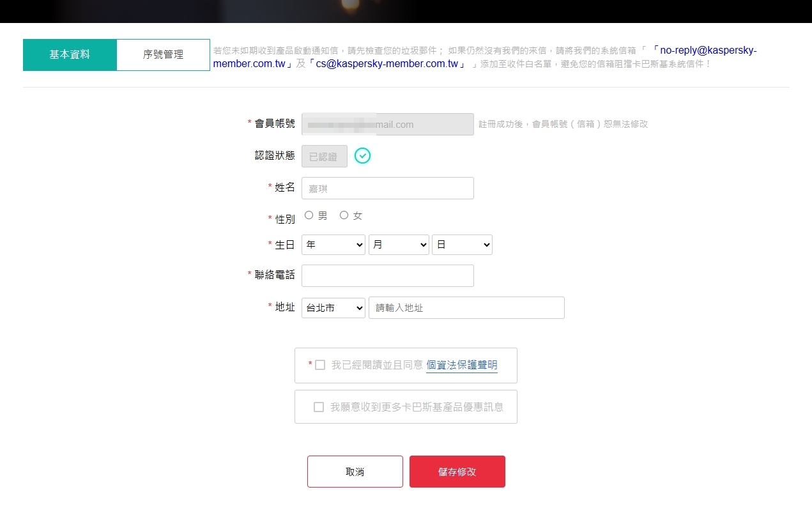
Task: Expand the 日 birth day dropdown
Action: [x=462, y=245]
